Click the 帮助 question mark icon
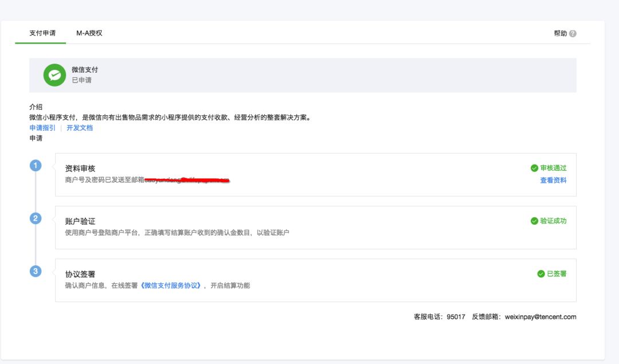Image resolution: width=619 pixels, height=364 pixels. click(x=573, y=34)
